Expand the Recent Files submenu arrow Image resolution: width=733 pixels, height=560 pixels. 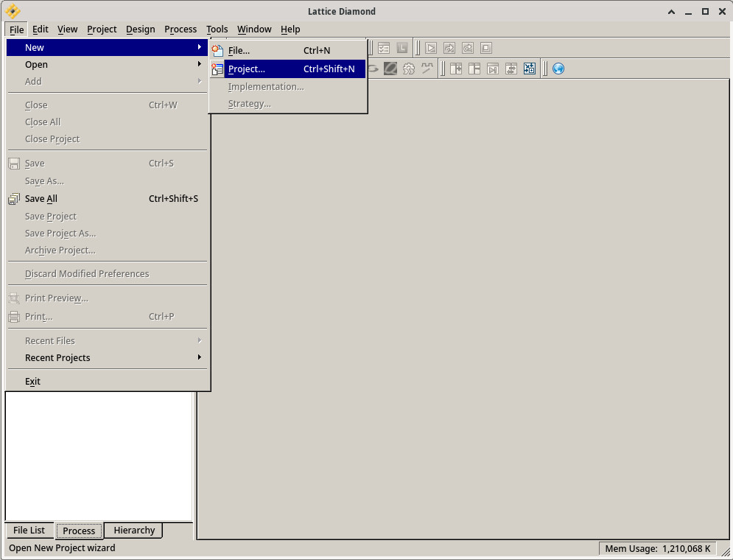click(x=200, y=340)
